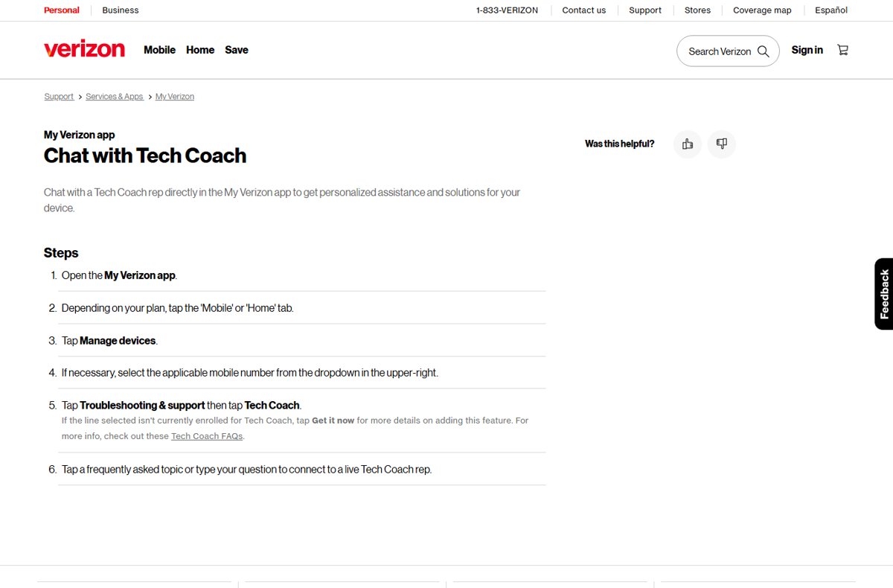The image size is (893, 588).
Task: Open the Coverage map link
Action: pyautogui.click(x=762, y=10)
